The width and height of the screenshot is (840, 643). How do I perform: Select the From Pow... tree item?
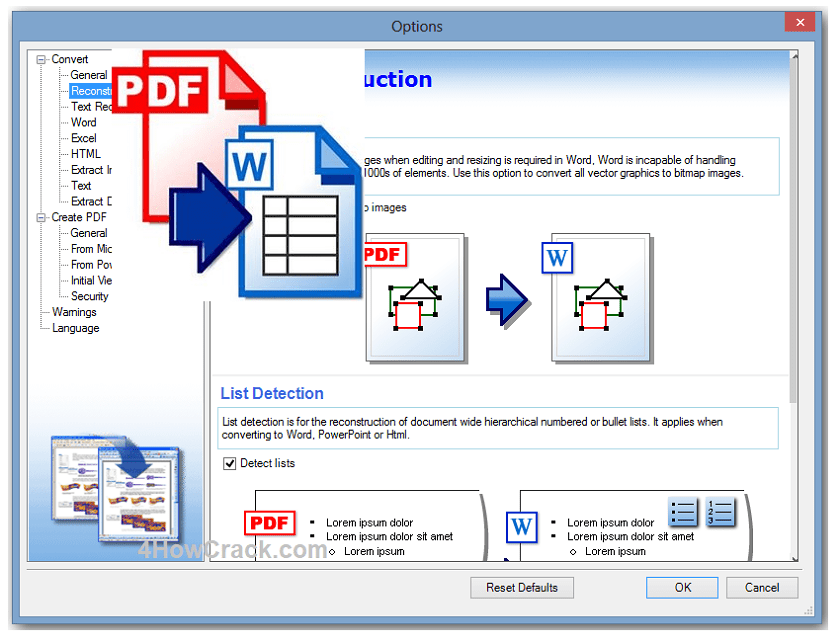pos(91,265)
